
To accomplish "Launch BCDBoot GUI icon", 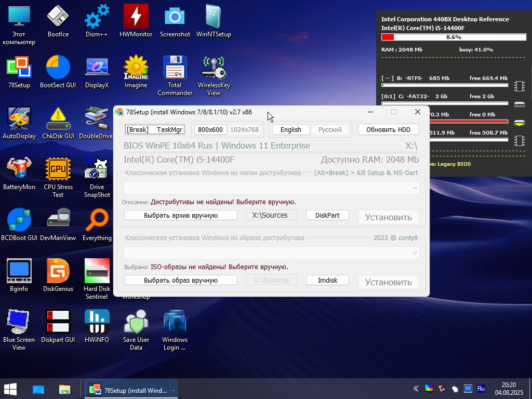I will coord(19,224).
